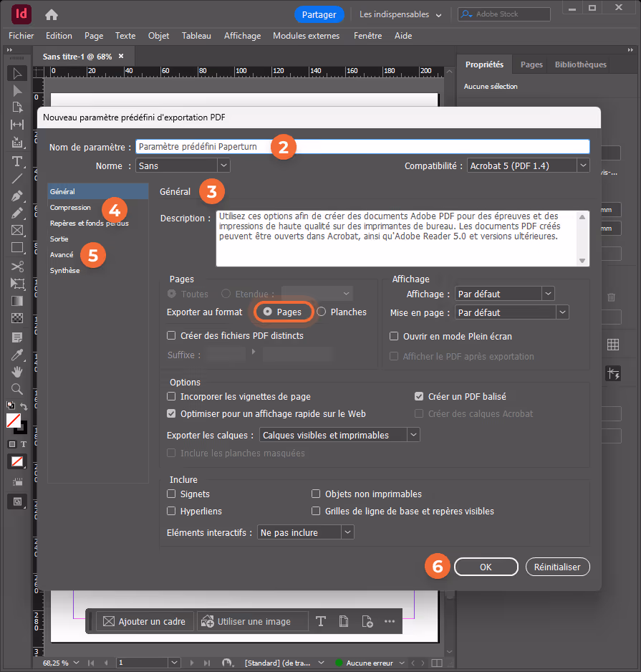
Task: Click the fill color swatch
Action: pos(14,421)
